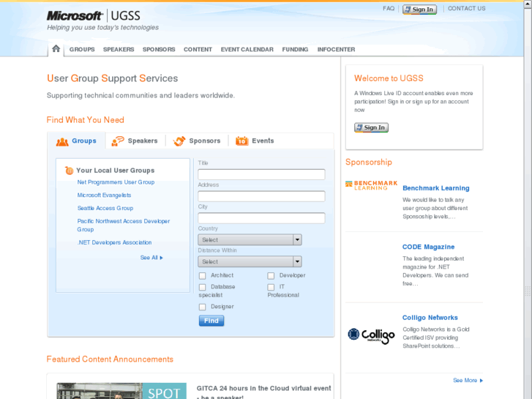Click the Groups tab people icon
The height and width of the screenshot is (399, 532).
click(62, 141)
